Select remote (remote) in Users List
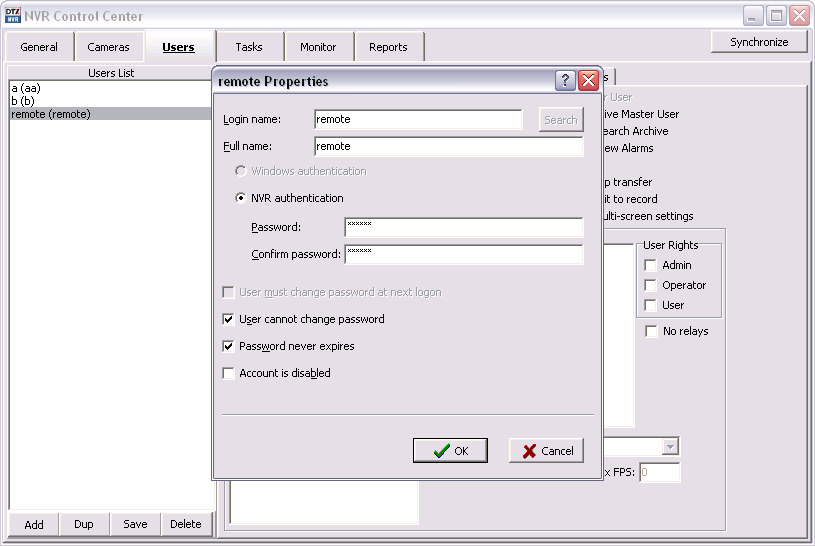Screen dimensions: 815x546 coord(110,114)
